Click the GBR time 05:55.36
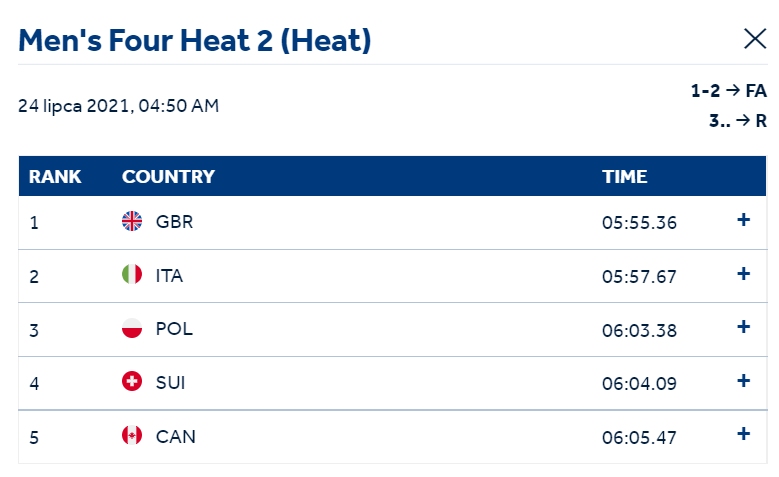The height and width of the screenshot is (477, 779). 639,223
